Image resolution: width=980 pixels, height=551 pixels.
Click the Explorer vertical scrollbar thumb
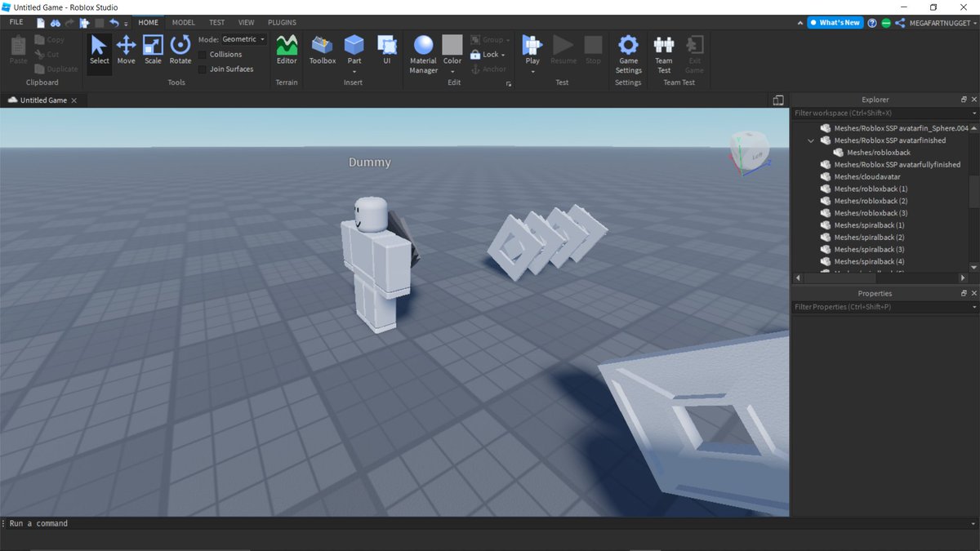click(x=973, y=193)
